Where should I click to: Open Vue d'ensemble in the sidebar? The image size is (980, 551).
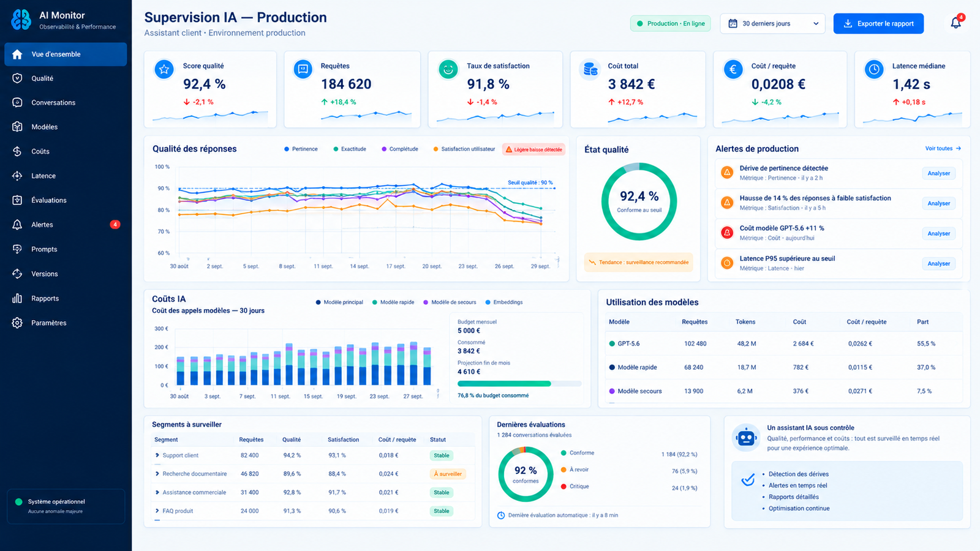[x=66, y=54]
